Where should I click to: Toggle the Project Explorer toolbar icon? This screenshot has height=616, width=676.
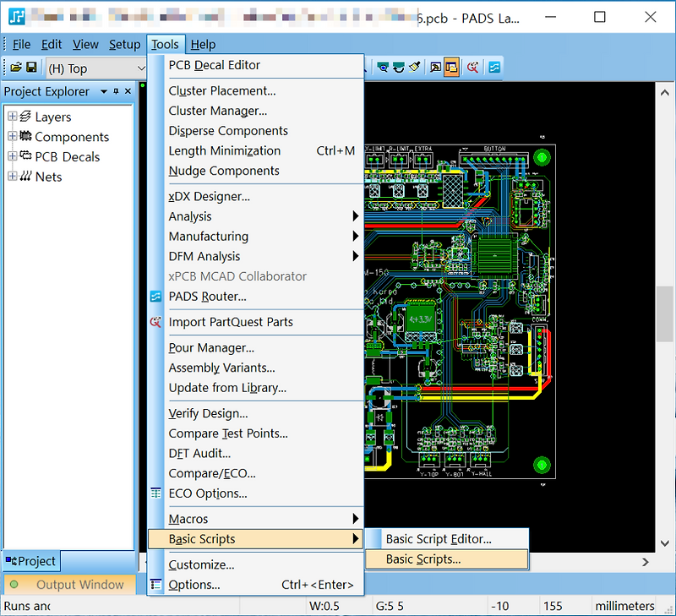coord(451,68)
